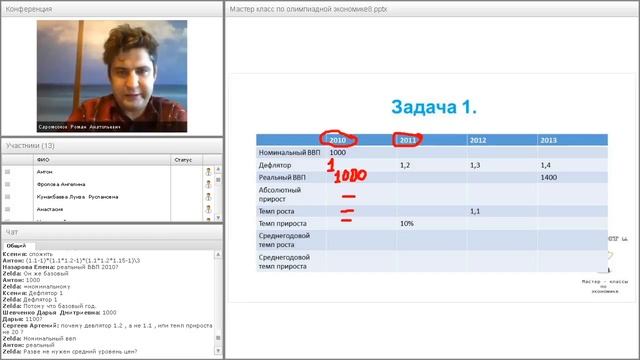
Task: Click the user icon in Анастасия's row
Action: [x=209, y=209]
